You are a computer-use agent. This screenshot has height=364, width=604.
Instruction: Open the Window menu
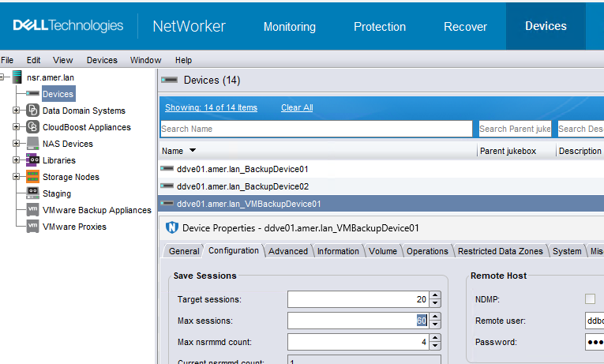click(145, 60)
